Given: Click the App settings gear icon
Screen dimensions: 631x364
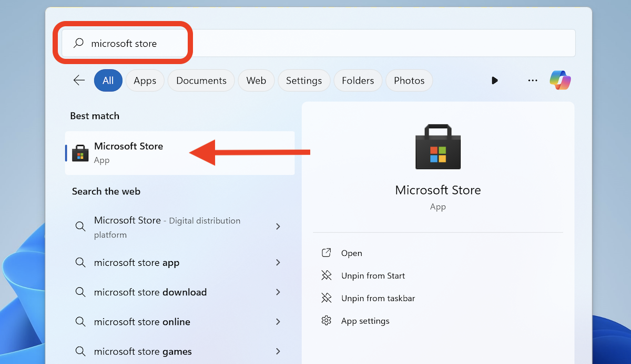Looking at the screenshot, I should pyautogui.click(x=326, y=321).
